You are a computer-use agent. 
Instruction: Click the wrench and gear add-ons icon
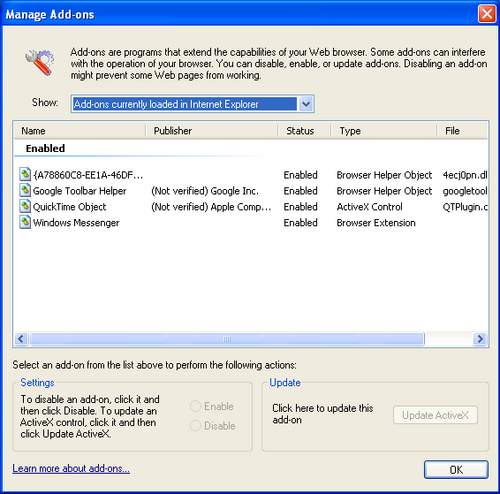[40, 62]
